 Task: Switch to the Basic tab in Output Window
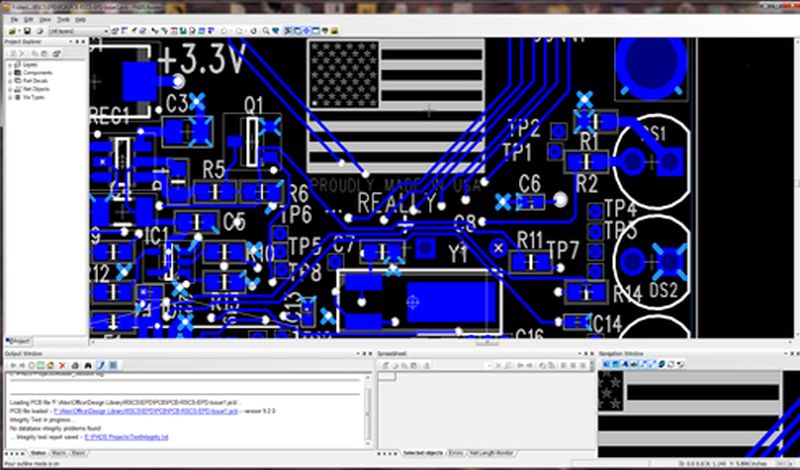79,453
